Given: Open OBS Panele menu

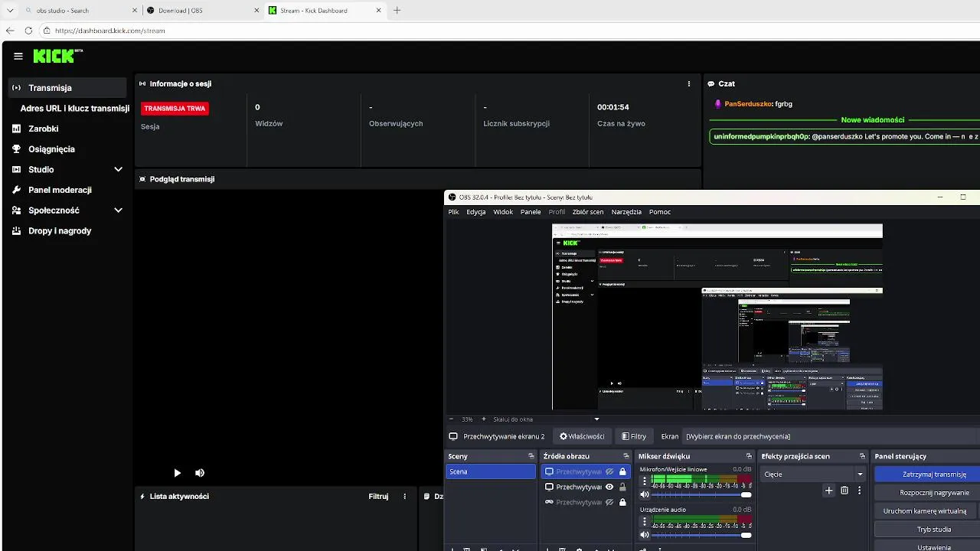Looking at the screenshot, I should click(531, 212).
